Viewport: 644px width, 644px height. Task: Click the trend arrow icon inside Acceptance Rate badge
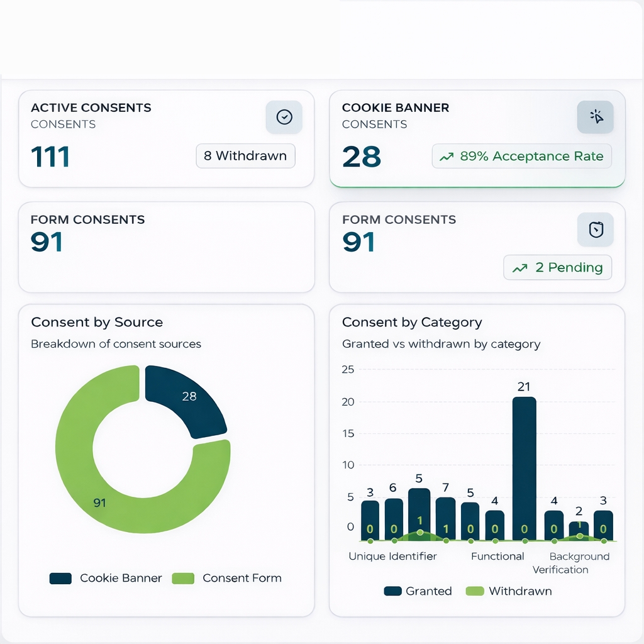[x=447, y=156]
